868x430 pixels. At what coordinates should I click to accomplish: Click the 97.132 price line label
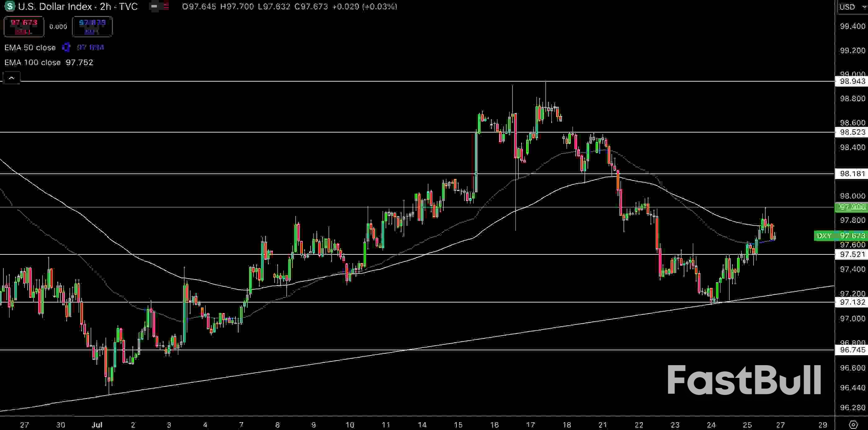[x=852, y=302]
